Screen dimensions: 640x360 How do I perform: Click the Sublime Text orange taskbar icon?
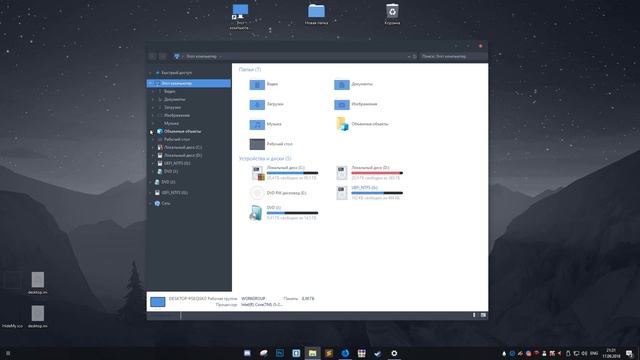pyautogui.click(x=329, y=353)
